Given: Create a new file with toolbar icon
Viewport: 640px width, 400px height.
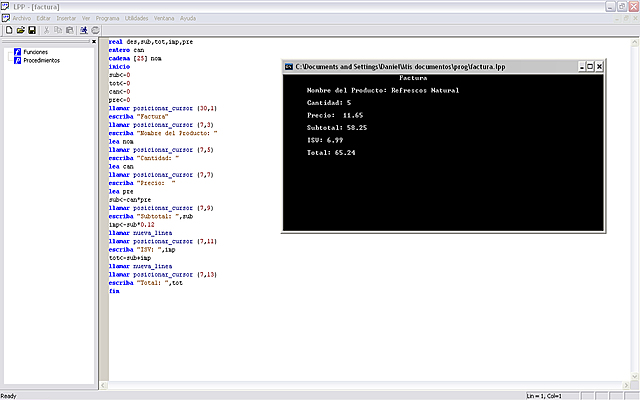Looking at the screenshot, I should (x=9, y=30).
